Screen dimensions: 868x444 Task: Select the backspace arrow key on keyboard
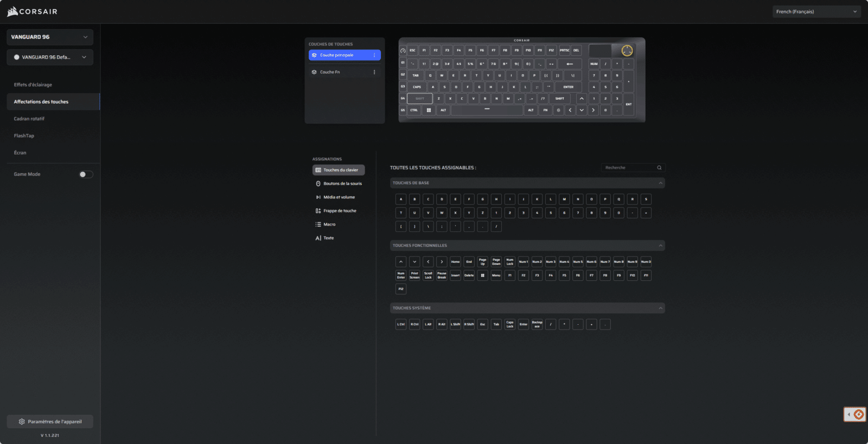(570, 64)
